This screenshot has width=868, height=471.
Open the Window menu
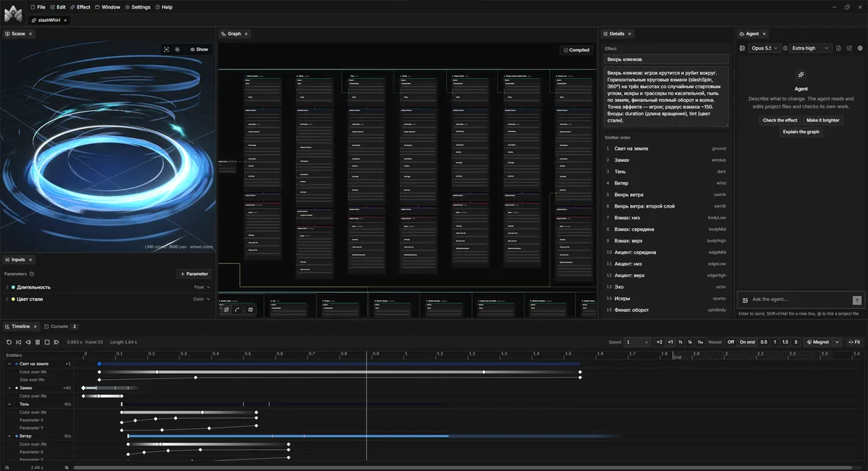click(108, 7)
